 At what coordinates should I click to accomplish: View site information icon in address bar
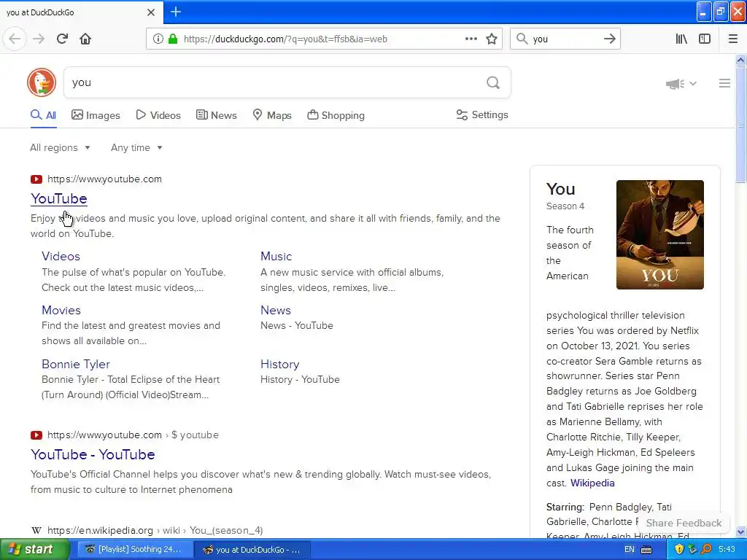click(x=158, y=39)
